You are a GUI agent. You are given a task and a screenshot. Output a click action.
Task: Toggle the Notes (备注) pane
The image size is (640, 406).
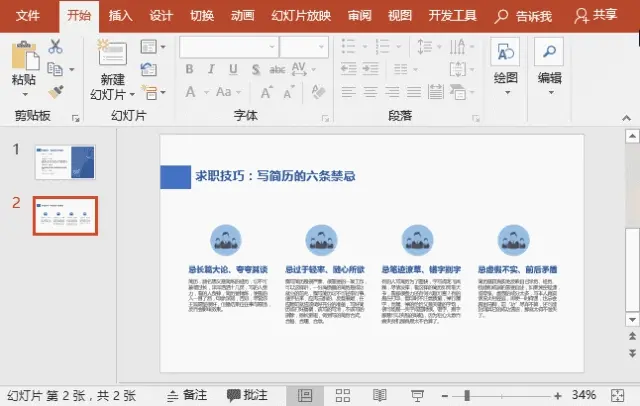tap(187, 395)
